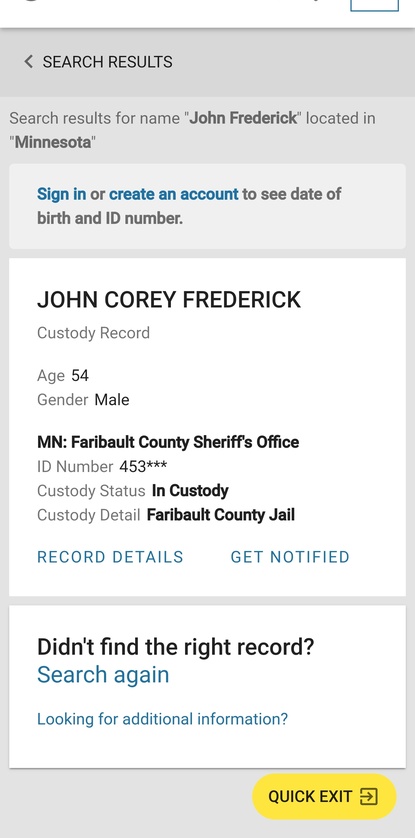Click the Age 54 value
Screen dimensions: 415x838
click(x=80, y=376)
